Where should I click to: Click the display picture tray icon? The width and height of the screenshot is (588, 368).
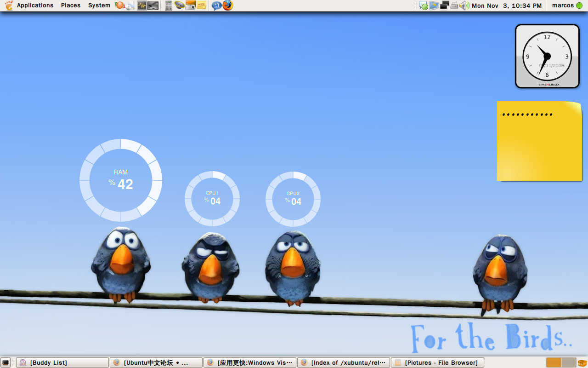[x=434, y=6]
